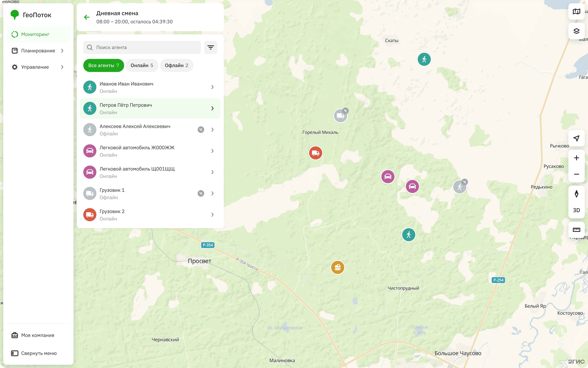Zoom in with the plus button

[x=576, y=158]
